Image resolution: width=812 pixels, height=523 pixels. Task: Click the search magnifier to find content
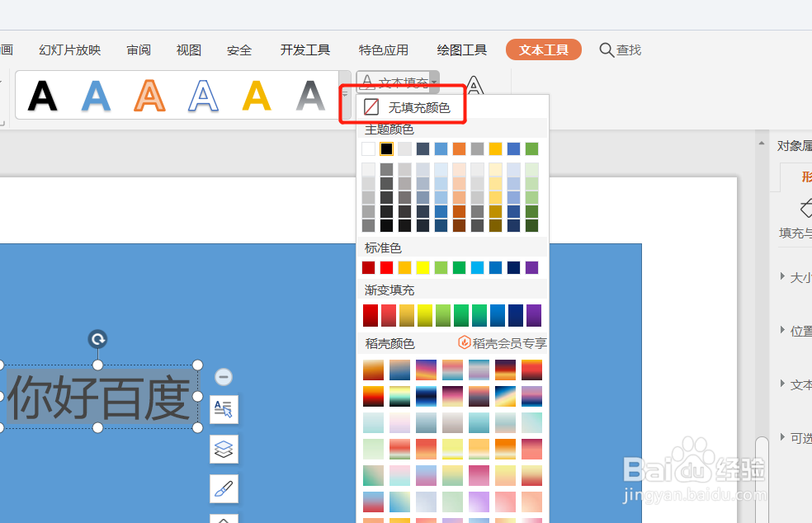(x=604, y=49)
